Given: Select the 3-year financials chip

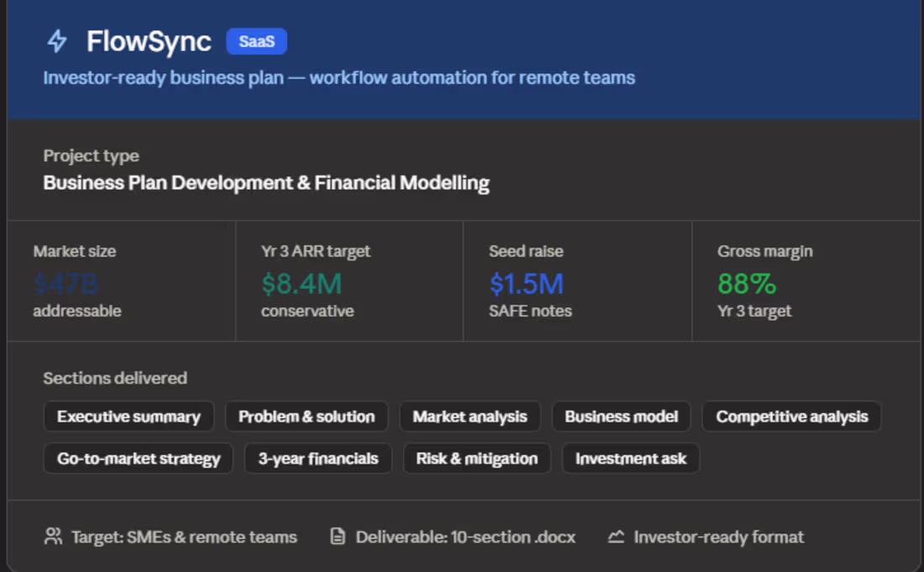Looking at the screenshot, I should coord(318,459).
